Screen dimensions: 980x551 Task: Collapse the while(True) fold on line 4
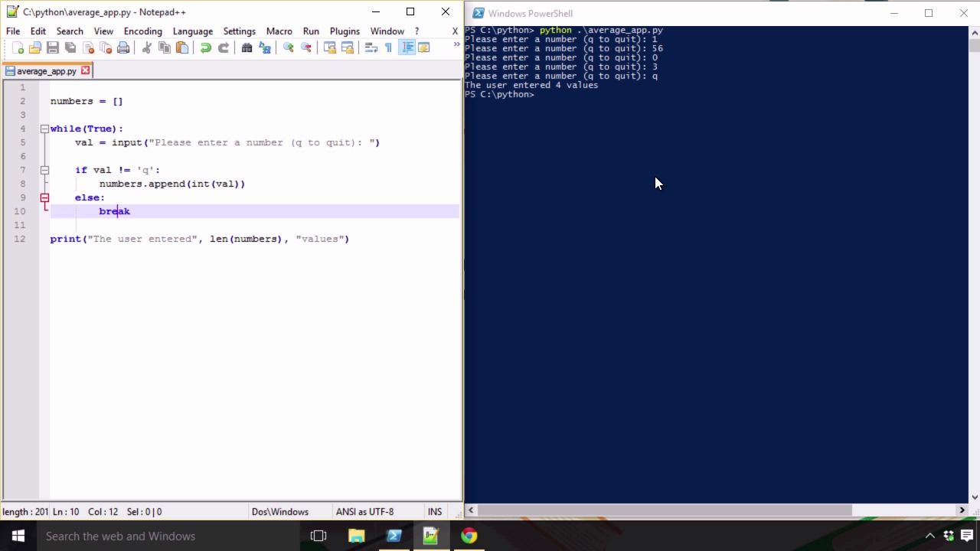44,129
